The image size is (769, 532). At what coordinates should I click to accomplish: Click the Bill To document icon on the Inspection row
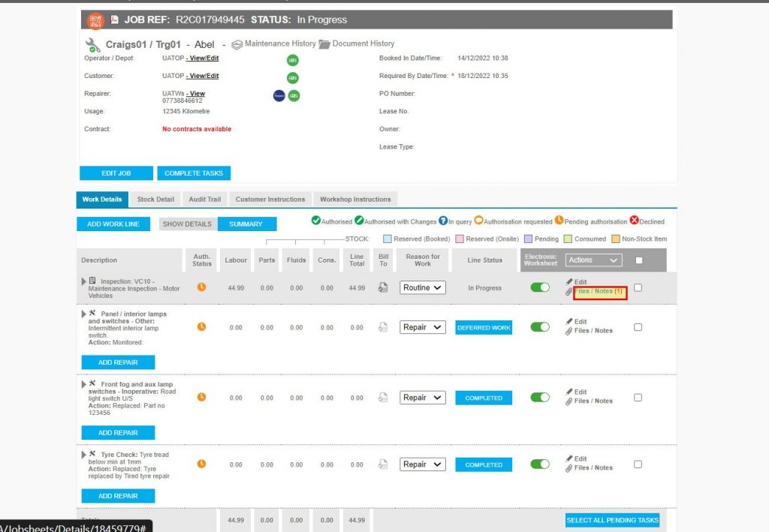tap(383, 287)
